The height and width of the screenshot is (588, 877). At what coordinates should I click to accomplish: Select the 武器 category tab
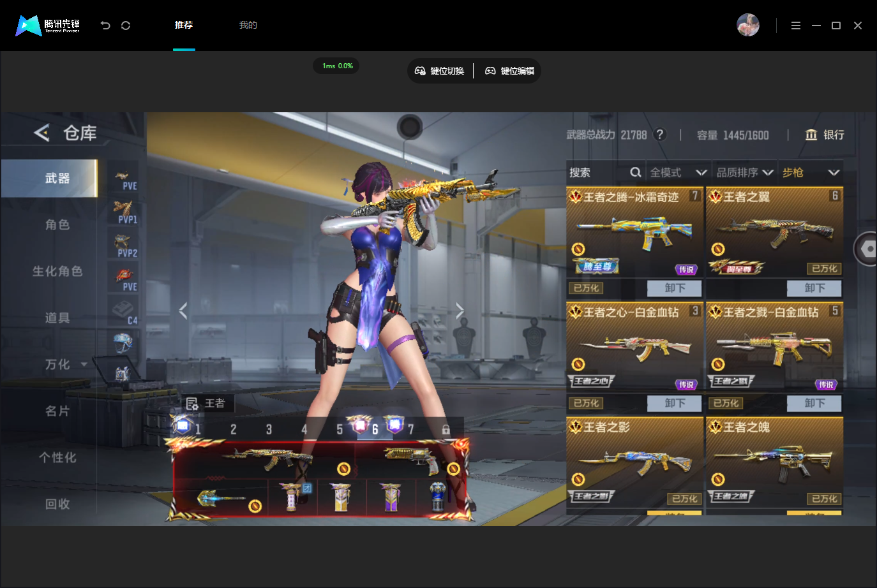(x=49, y=178)
